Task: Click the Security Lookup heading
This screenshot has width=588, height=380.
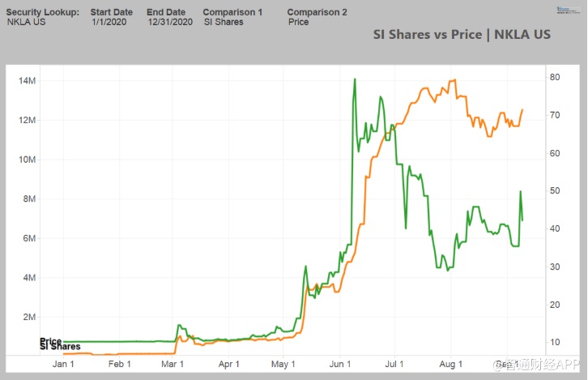Action: [43, 12]
